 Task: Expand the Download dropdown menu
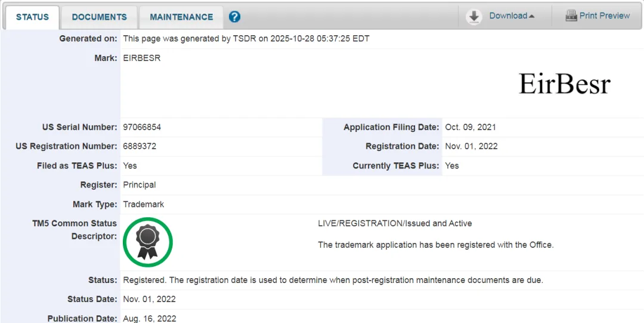click(x=512, y=16)
